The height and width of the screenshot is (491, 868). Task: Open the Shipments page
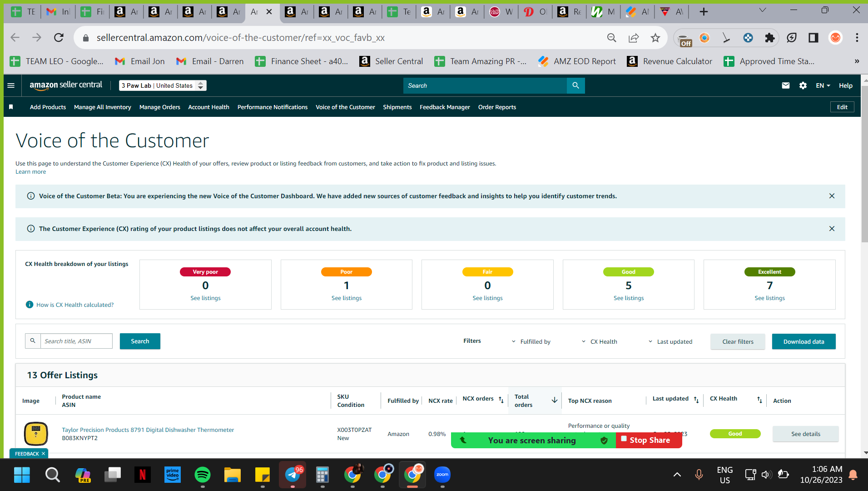point(397,107)
